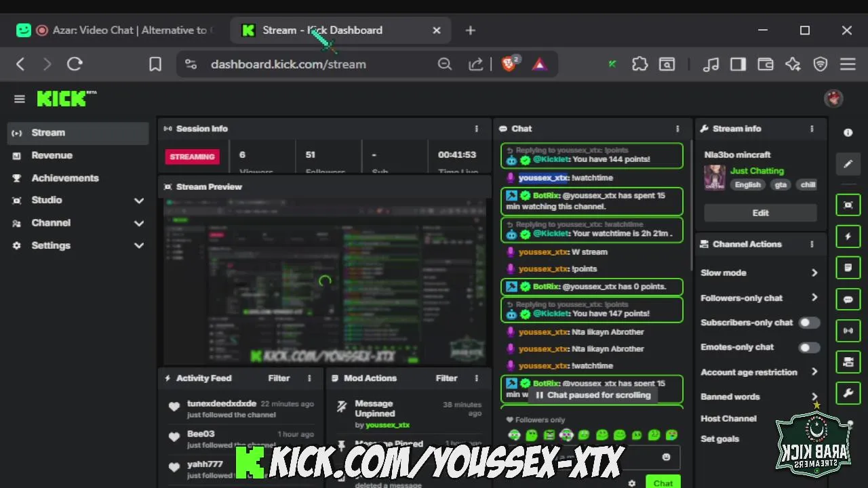
Task: Toggle the chat bubble widget icon
Action: pyautogui.click(x=848, y=300)
